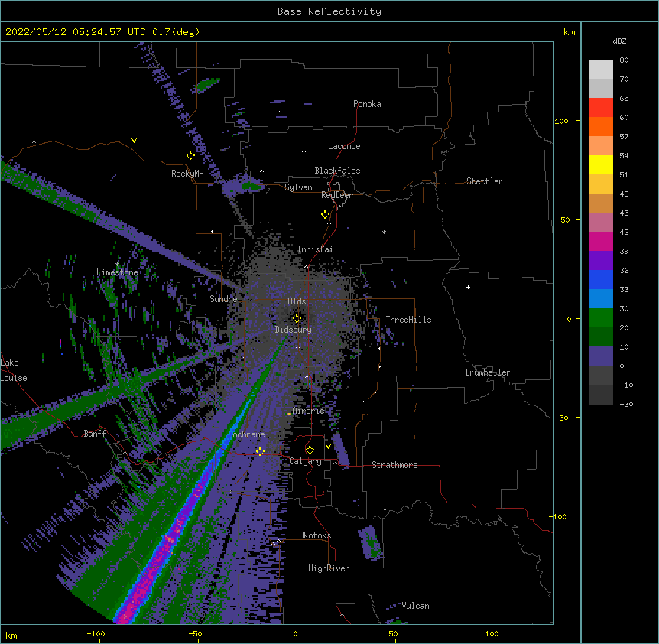The image size is (659, 644).
Task: Click the Sylvan city label
Action: [x=298, y=187]
